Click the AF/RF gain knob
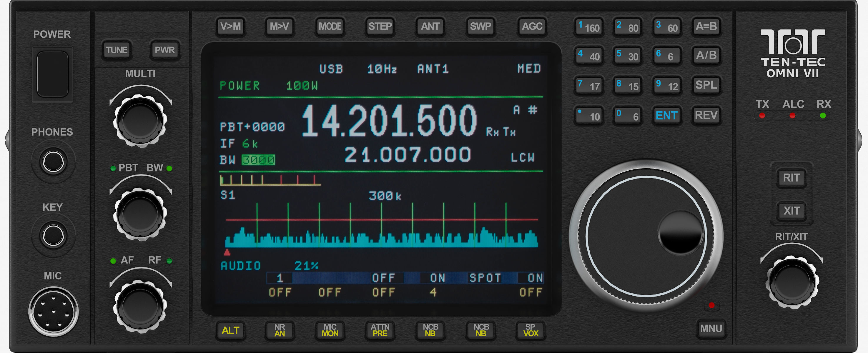Screen dimensions: 868x353 click(140, 307)
